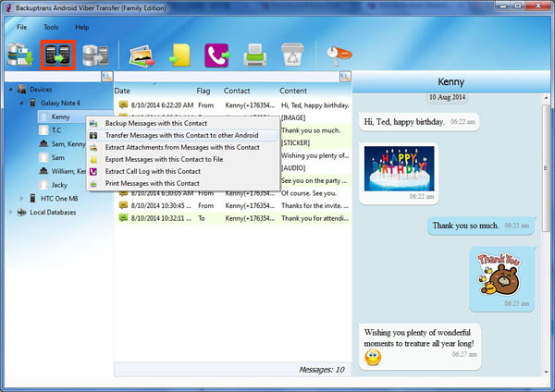Image resolution: width=555 pixels, height=392 pixels.
Task: Click the search icon above the devices tree
Action: point(107,76)
